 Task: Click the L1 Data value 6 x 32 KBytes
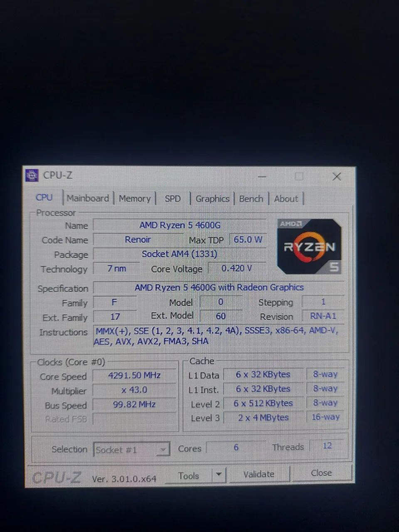pos(263,374)
